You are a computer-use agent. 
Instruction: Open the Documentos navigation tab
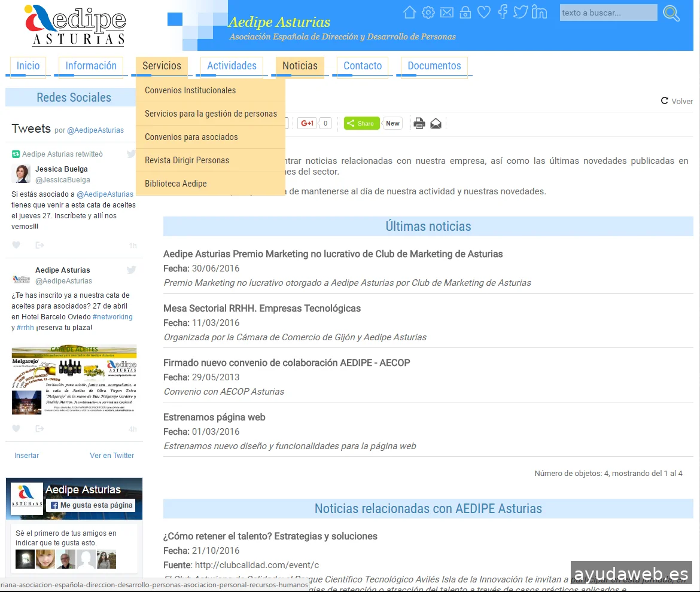[434, 66]
